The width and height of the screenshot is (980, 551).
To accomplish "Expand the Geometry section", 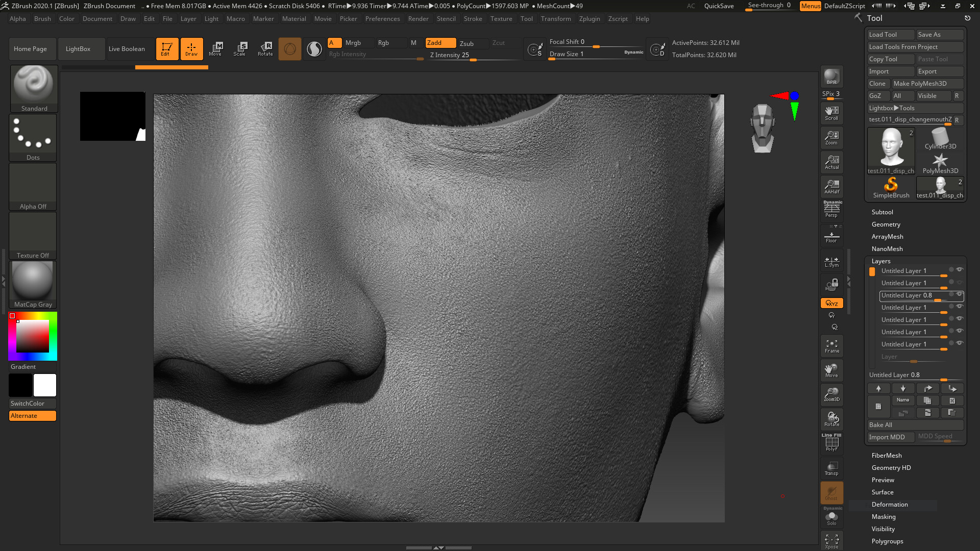I will coord(886,224).
